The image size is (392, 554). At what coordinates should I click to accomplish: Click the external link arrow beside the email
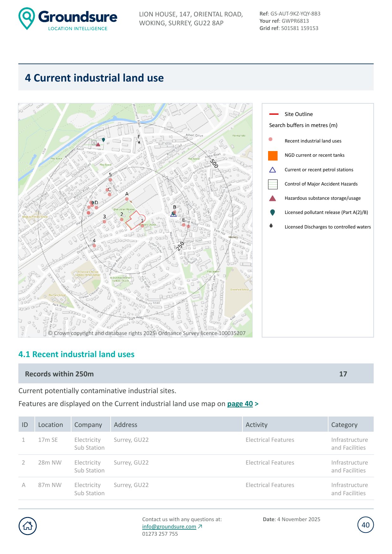point(200,527)
